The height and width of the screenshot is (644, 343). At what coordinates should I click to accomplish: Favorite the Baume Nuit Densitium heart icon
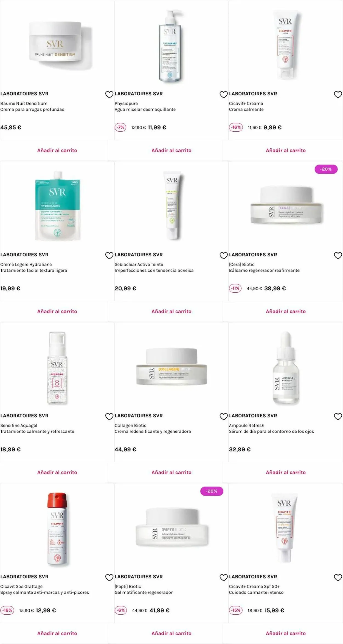[x=109, y=95]
